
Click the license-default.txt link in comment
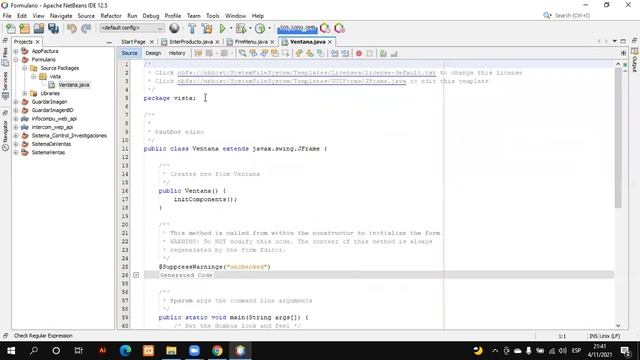click(x=307, y=73)
